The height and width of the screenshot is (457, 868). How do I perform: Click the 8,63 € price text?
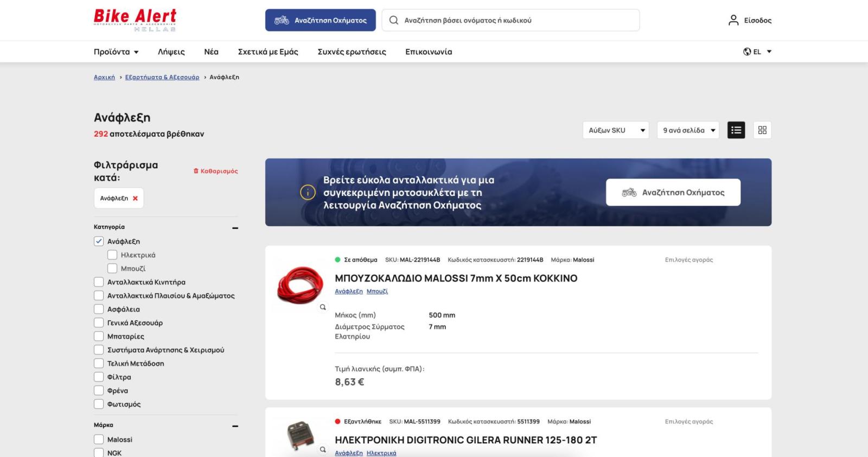[x=349, y=382]
